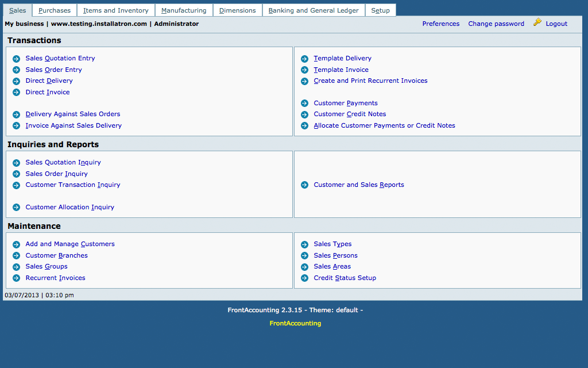Select Change password link
The image size is (588, 368).
[496, 24]
